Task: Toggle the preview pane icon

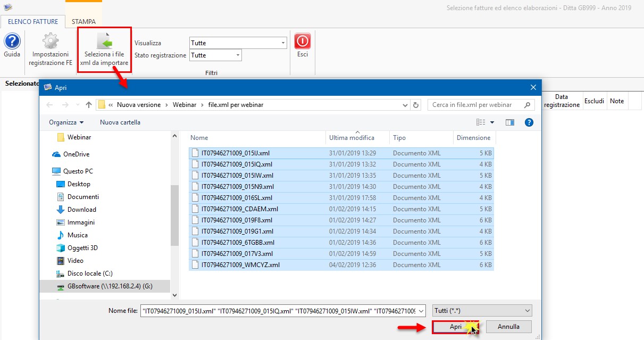Action: 510,122
